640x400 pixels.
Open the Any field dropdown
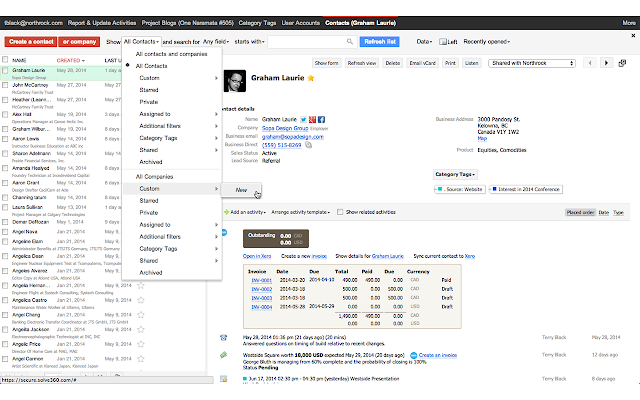pyautogui.click(x=216, y=42)
